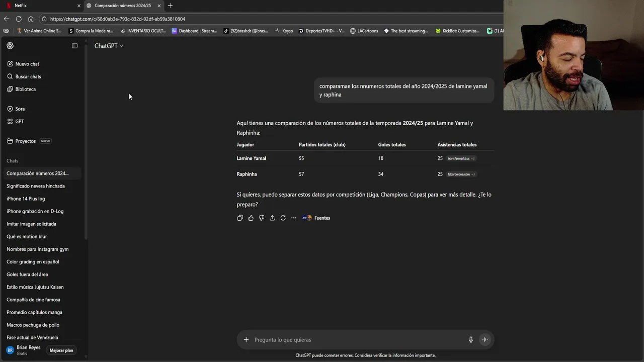Dislike the response with thumbs down

(262, 218)
